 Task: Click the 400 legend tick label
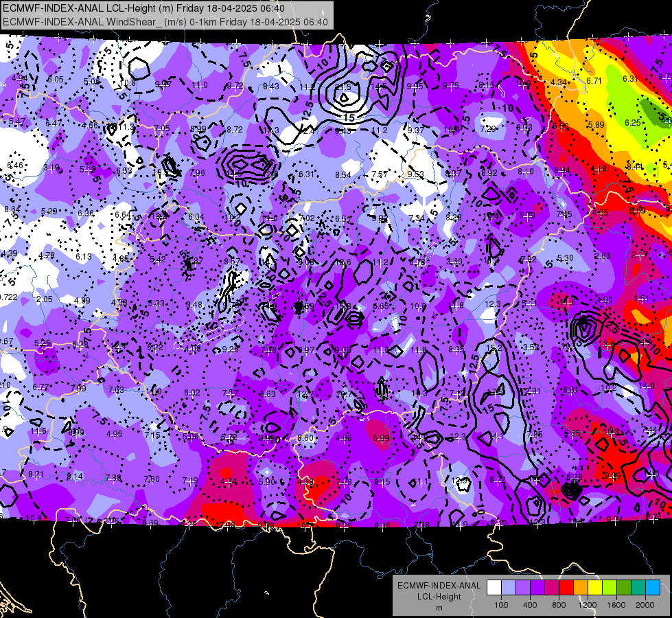530,605
